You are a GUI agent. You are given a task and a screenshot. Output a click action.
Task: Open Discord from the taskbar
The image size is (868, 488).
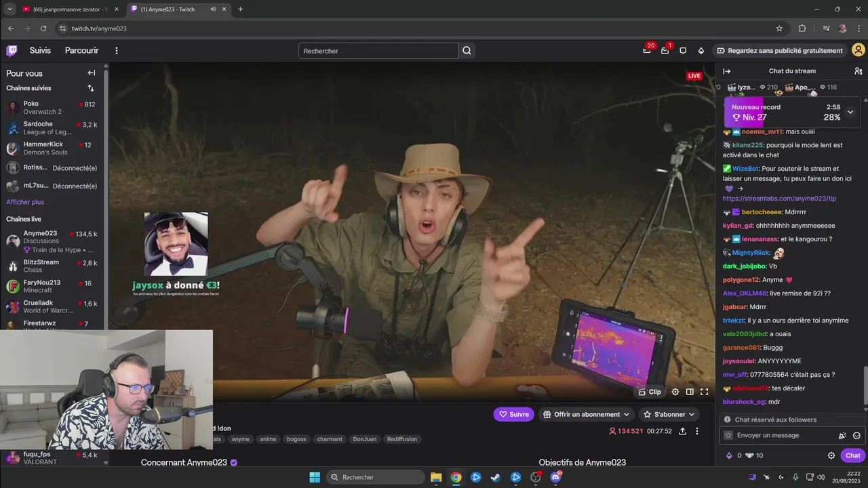click(556, 477)
